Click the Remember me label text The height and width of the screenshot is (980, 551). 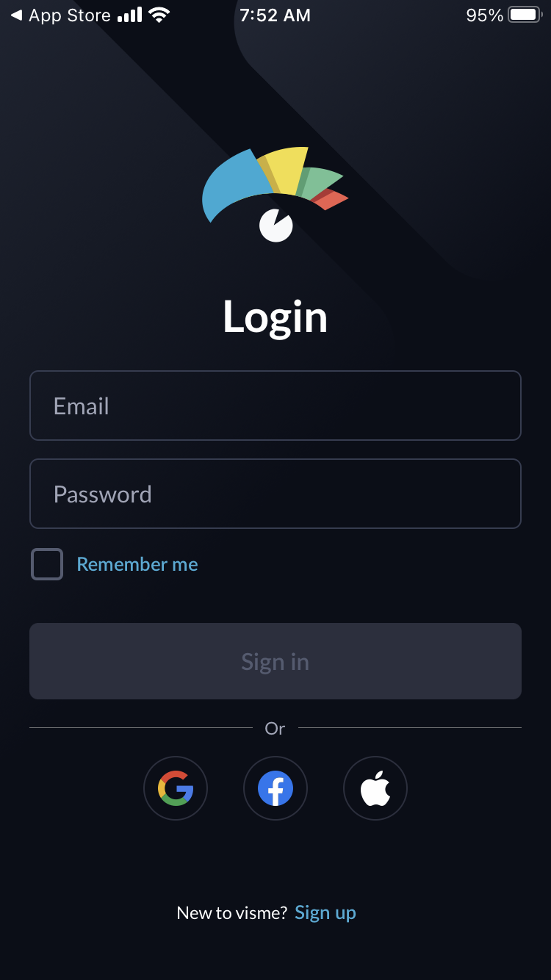(137, 564)
